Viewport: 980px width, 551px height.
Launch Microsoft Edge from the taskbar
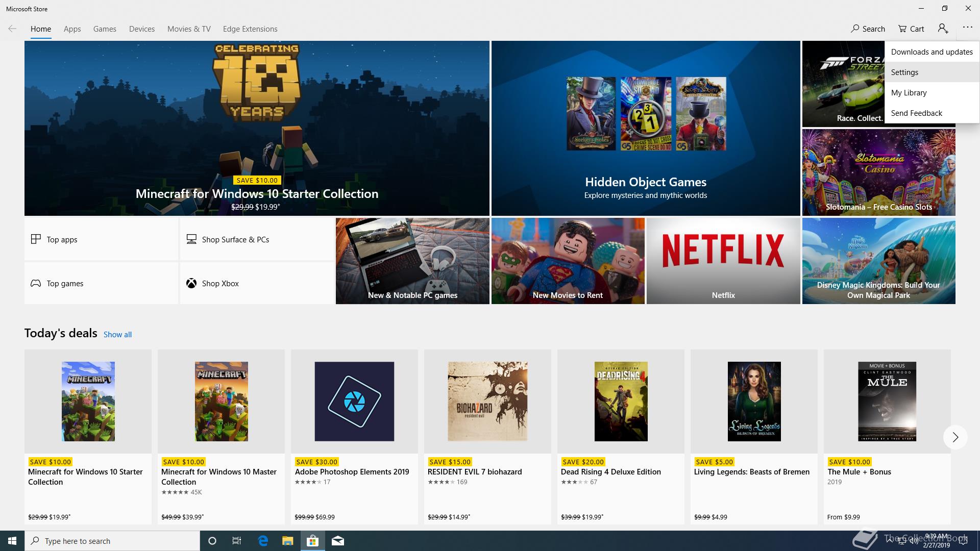coord(263,541)
